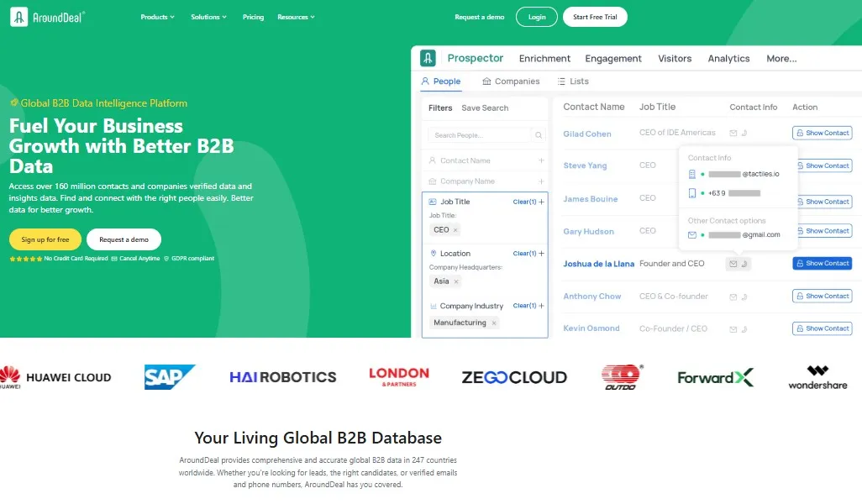Screen dimensions: 862x504
Task: Expand the Products navigation dropdown
Action: coord(157,16)
